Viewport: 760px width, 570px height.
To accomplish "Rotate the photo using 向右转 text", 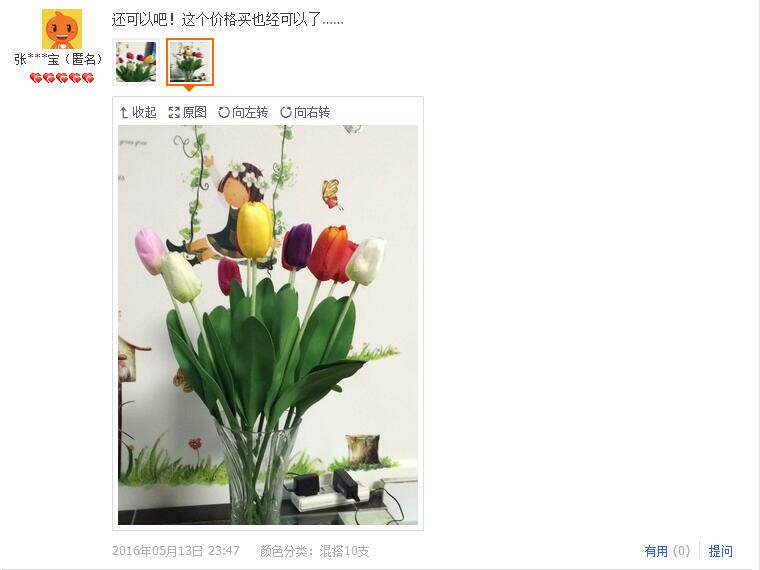I will (312, 112).
